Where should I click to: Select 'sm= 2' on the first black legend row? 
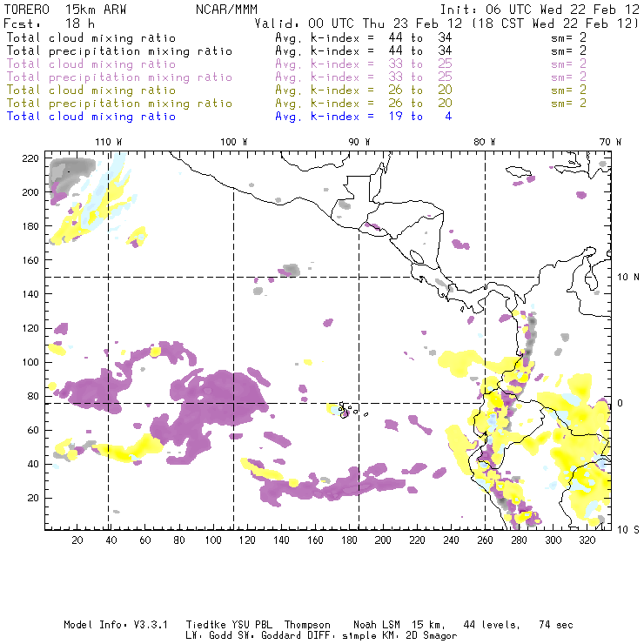pyautogui.click(x=568, y=38)
